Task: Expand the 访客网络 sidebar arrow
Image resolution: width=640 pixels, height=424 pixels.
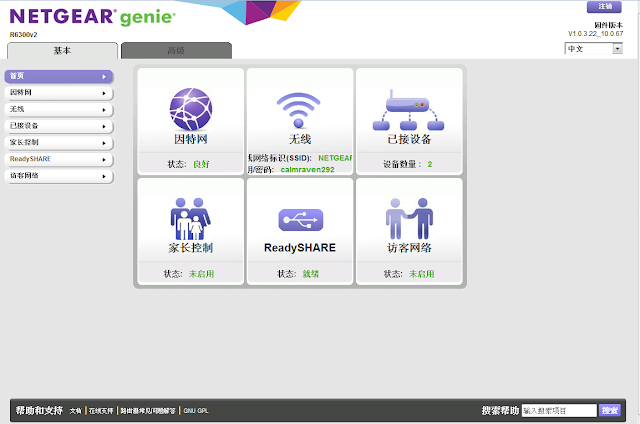Action: (104, 176)
